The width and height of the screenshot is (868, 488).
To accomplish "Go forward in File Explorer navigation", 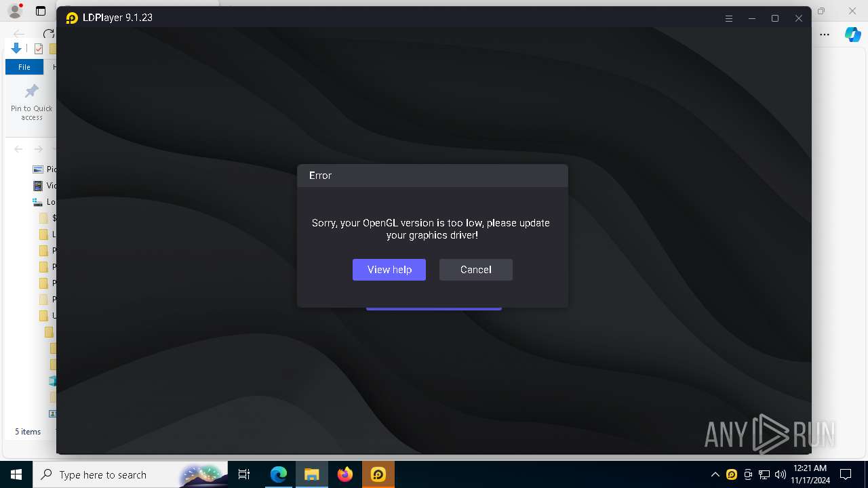I will tap(39, 149).
